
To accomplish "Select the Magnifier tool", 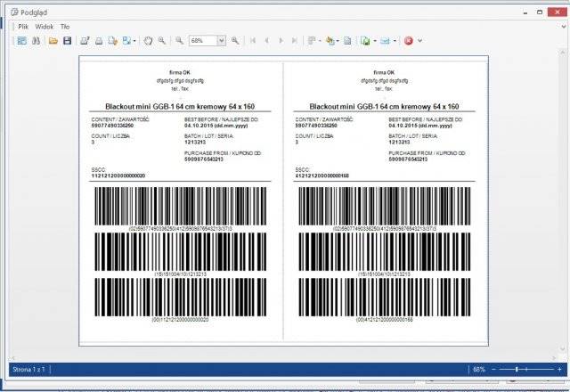I will (x=162, y=41).
